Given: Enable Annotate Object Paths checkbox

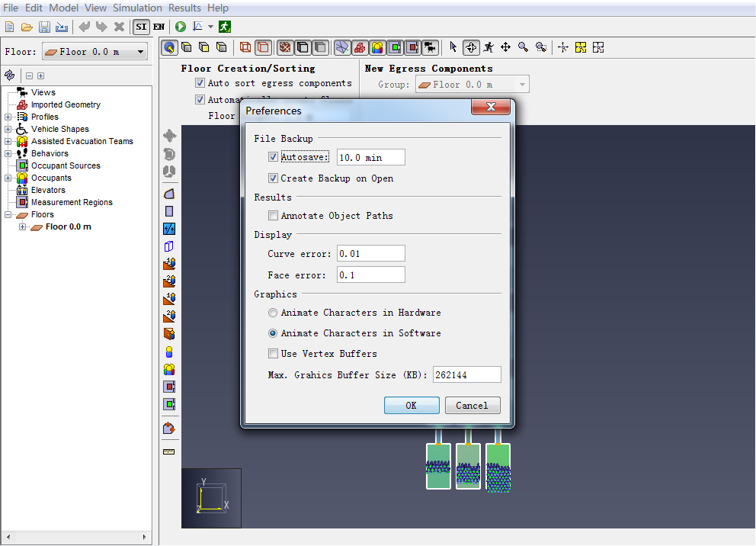Looking at the screenshot, I should (x=273, y=216).
